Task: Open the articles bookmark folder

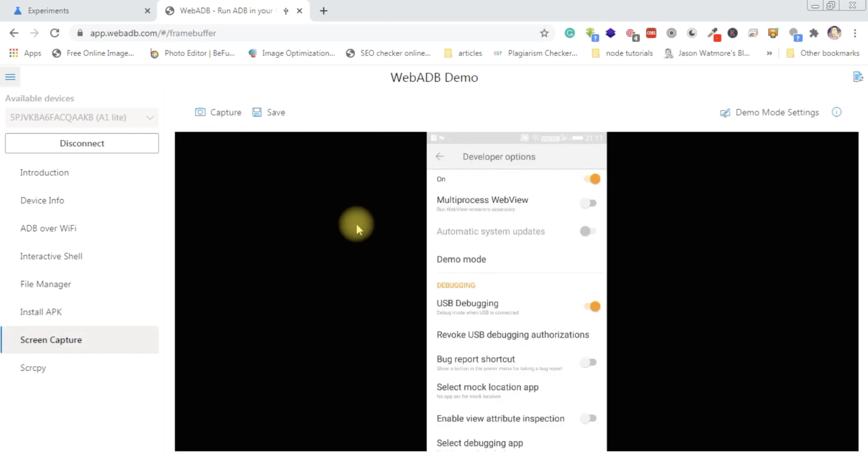Action: click(x=463, y=53)
